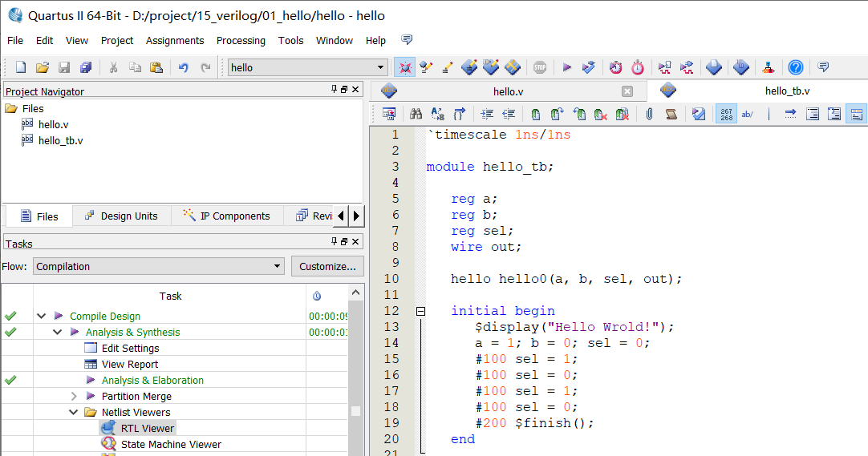The width and height of the screenshot is (868, 456).
Task: Open the Tools menu
Action: coord(290,40)
